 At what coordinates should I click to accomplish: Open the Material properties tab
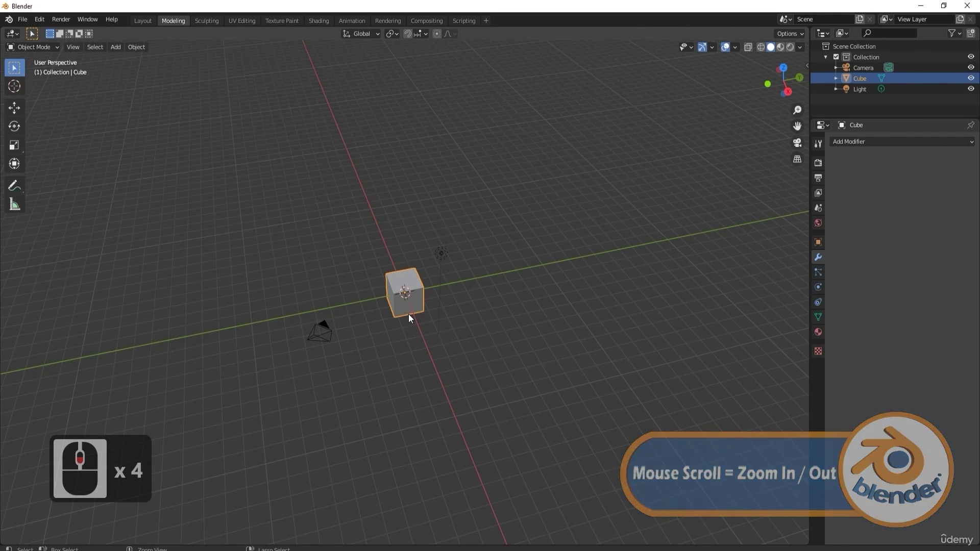tap(818, 332)
